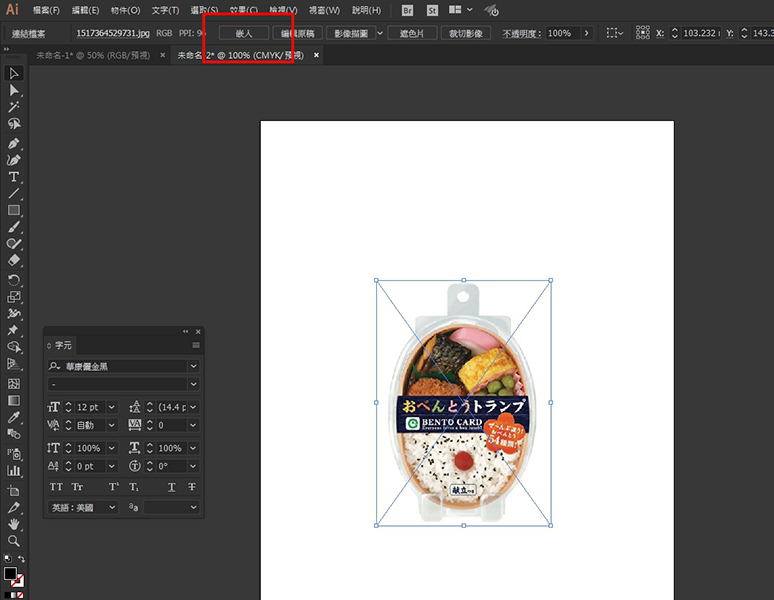Pick the Lasso tool
The height and width of the screenshot is (600, 774).
point(14,124)
